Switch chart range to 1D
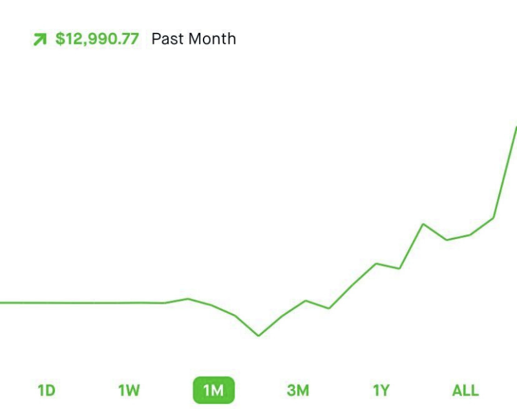Viewport: 517px width, 420px height. [x=47, y=390]
